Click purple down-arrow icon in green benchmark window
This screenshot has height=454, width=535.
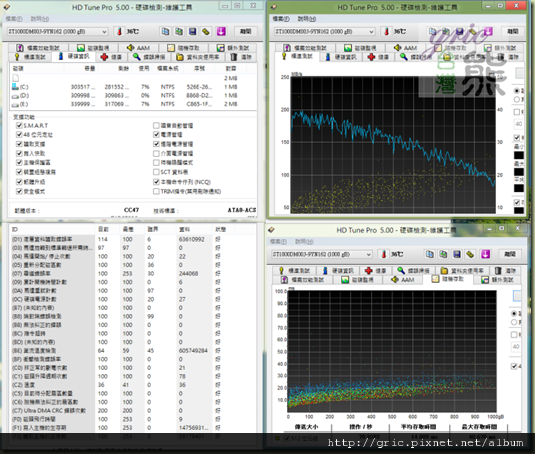[x=488, y=31]
